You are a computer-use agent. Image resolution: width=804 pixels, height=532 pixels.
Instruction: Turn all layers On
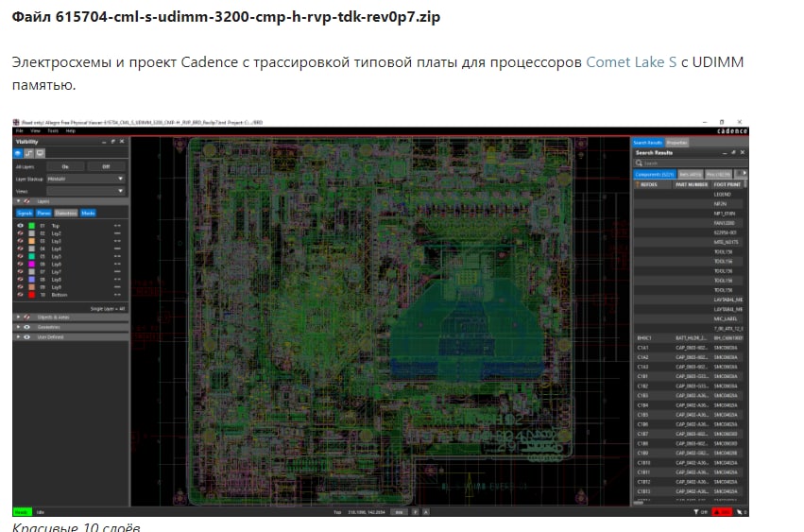point(65,166)
